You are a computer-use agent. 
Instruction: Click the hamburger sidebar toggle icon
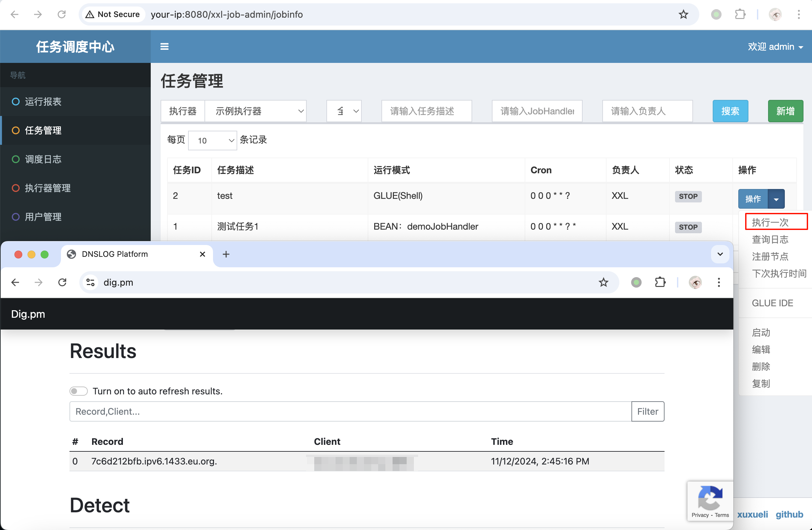(x=164, y=47)
